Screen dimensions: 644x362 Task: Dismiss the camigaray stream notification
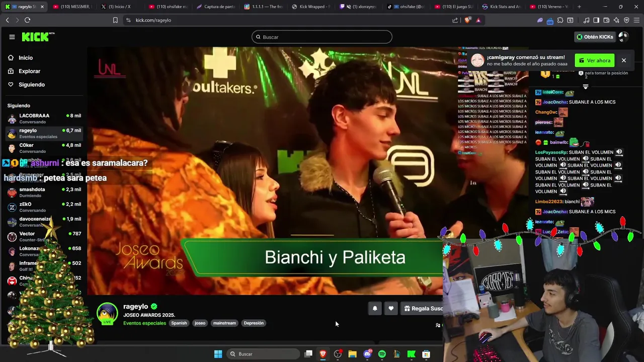coord(623,60)
